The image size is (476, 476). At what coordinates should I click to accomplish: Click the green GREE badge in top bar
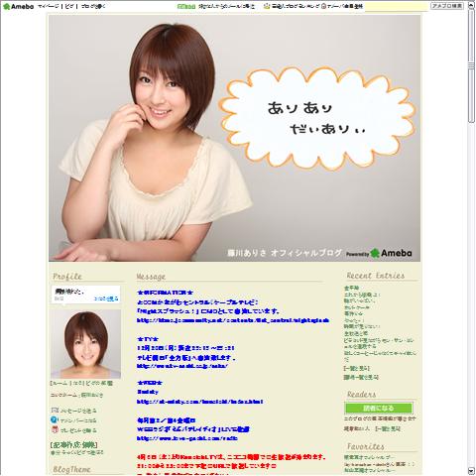[186, 6]
